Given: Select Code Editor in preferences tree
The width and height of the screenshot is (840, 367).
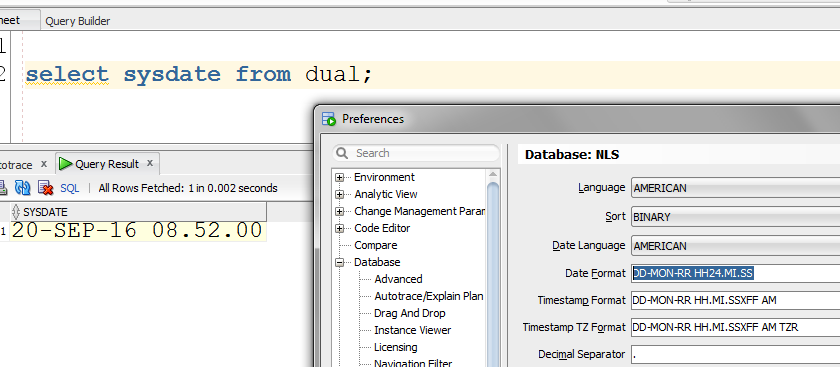Looking at the screenshot, I should (382, 228).
